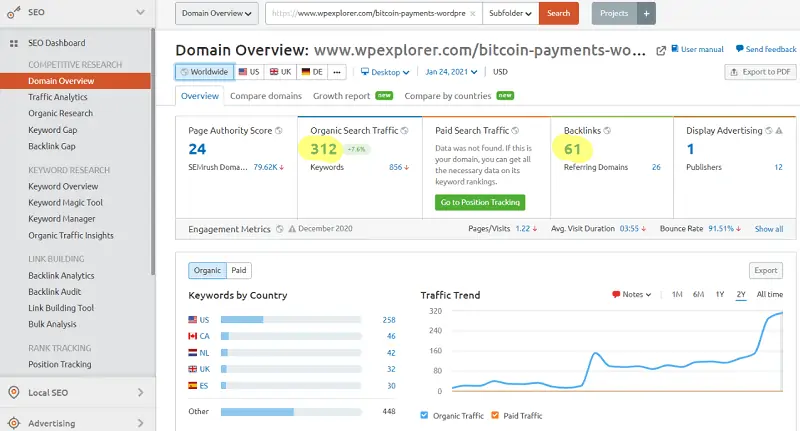The height and width of the screenshot is (431, 800).
Task: Open the Jan 24, 2021 date dropdown
Action: [452, 72]
